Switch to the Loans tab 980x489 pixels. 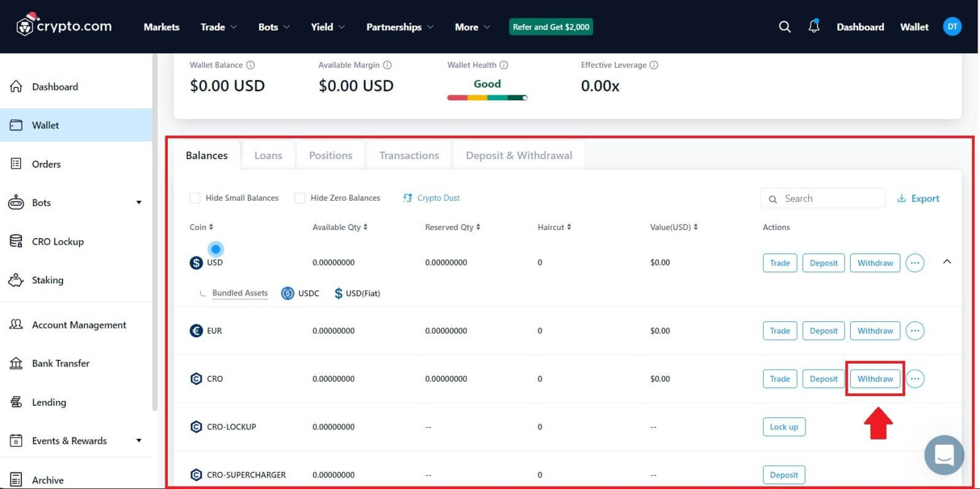(x=268, y=155)
